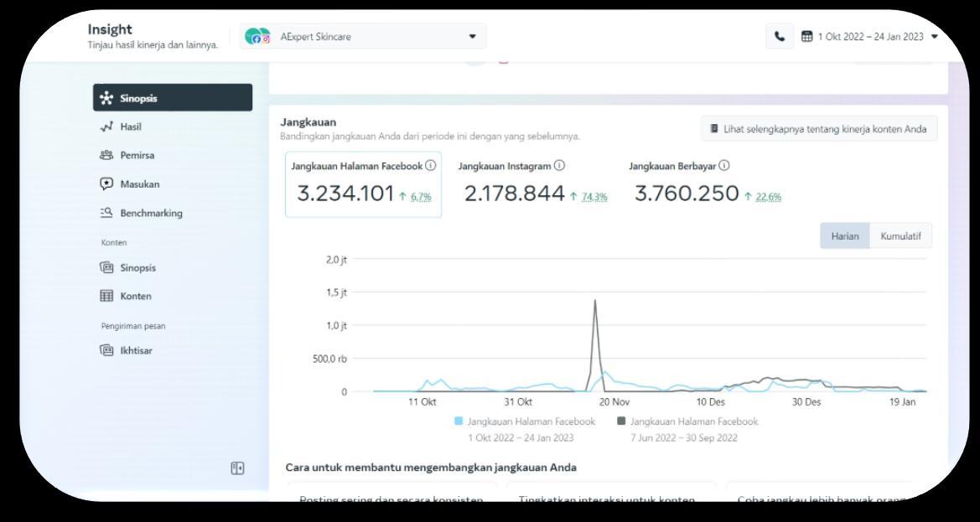Click info icon beside Jangkauan Berbayar
980x522 pixels.
coord(723,165)
